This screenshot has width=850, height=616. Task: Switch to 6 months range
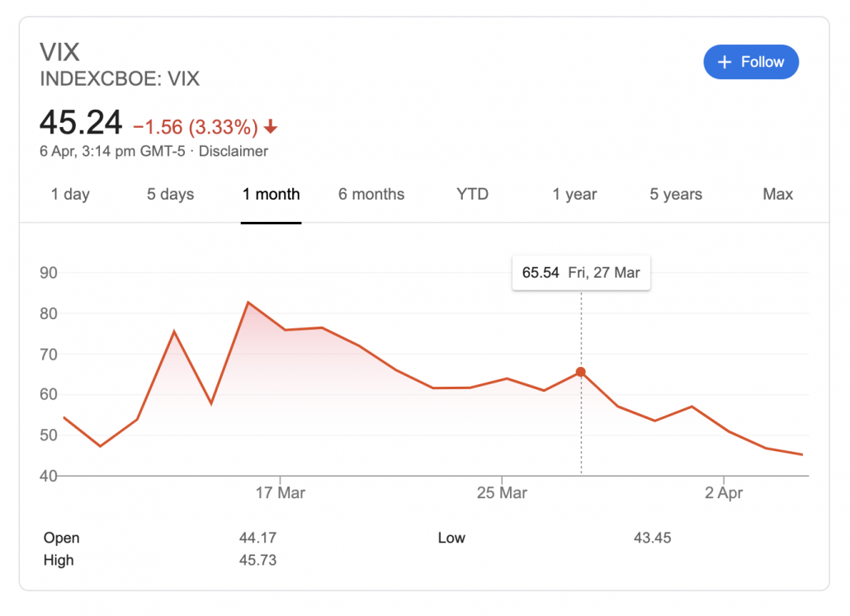(x=371, y=195)
